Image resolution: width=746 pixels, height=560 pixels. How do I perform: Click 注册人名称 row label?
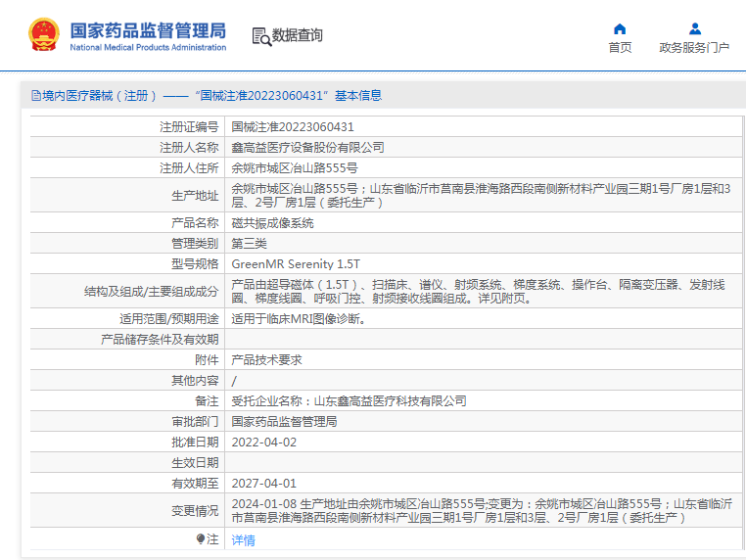coord(189,148)
